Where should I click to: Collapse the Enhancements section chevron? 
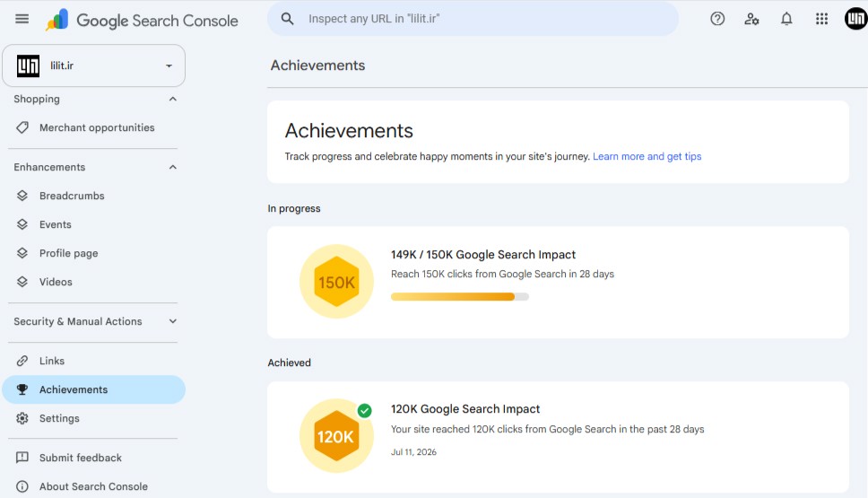click(x=173, y=167)
